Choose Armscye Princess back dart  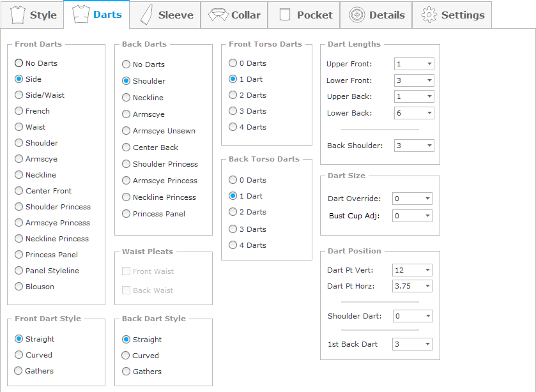pyautogui.click(x=126, y=181)
